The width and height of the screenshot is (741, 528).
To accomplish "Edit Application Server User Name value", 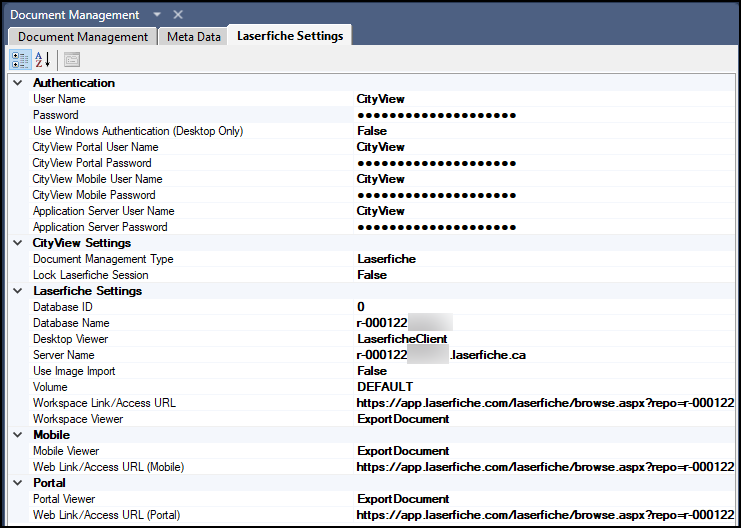I will tap(543, 211).
